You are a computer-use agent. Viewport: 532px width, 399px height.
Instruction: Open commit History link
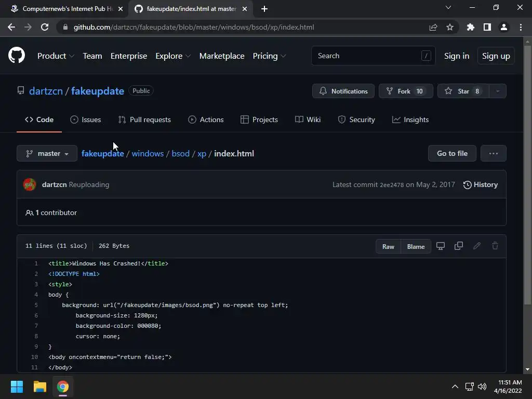(x=481, y=184)
